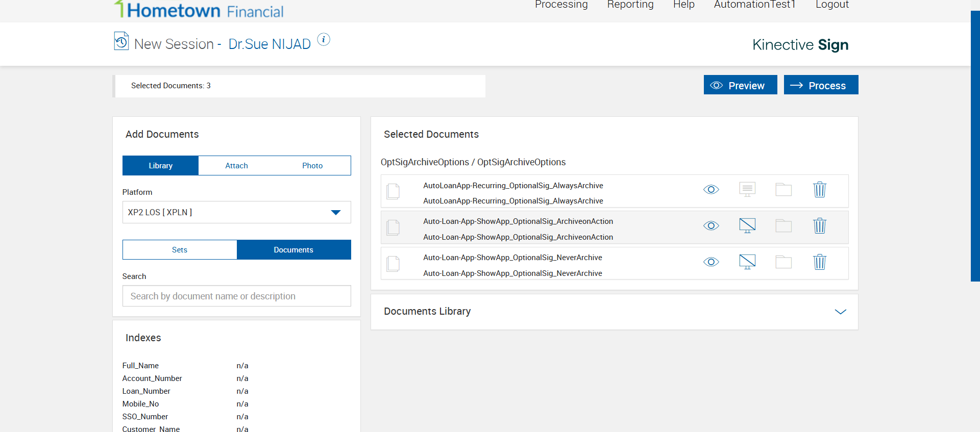Click the session history icon near New Session
The image size is (980, 432).
click(121, 41)
